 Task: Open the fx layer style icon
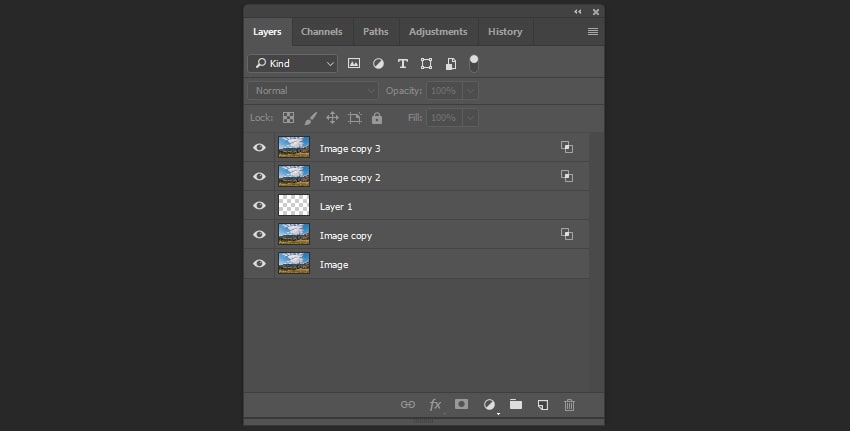point(435,405)
